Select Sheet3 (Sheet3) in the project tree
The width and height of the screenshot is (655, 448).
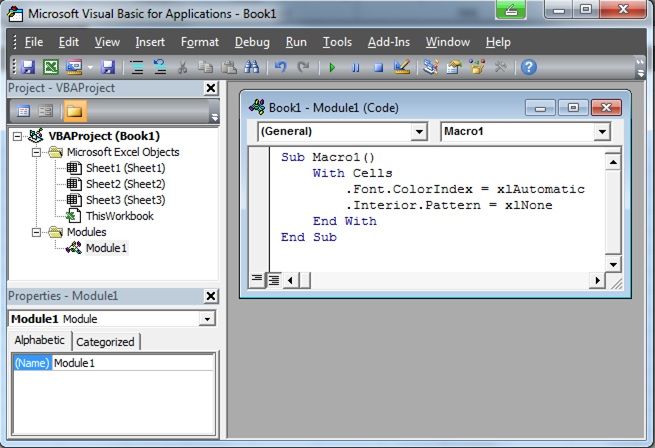coord(125,200)
